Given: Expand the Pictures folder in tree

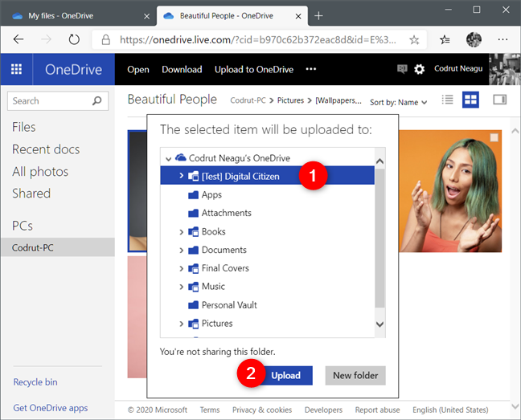Looking at the screenshot, I should pyautogui.click(x=181, y=324).
